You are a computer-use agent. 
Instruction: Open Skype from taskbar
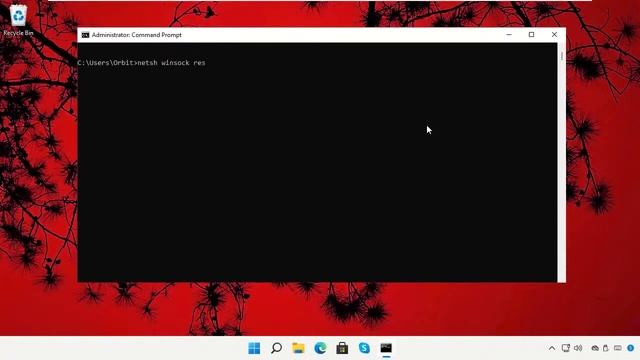coord(364,348)
